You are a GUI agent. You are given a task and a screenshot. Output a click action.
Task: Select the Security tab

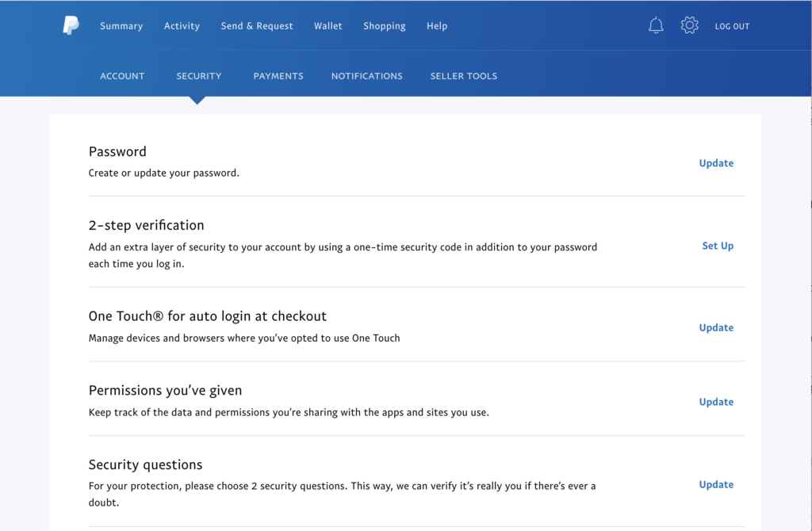tap(199, 76)
